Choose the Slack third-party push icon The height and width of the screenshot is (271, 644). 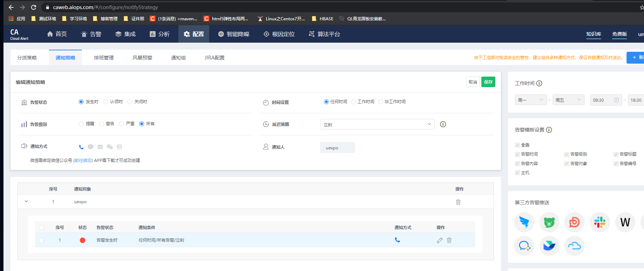[x=600, y=222]
